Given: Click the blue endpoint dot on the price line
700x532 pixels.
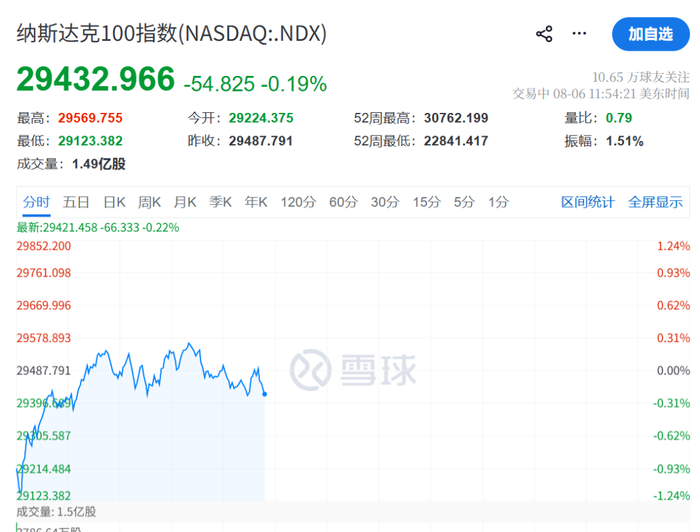Looking at the screenshot, I should 265,394.
